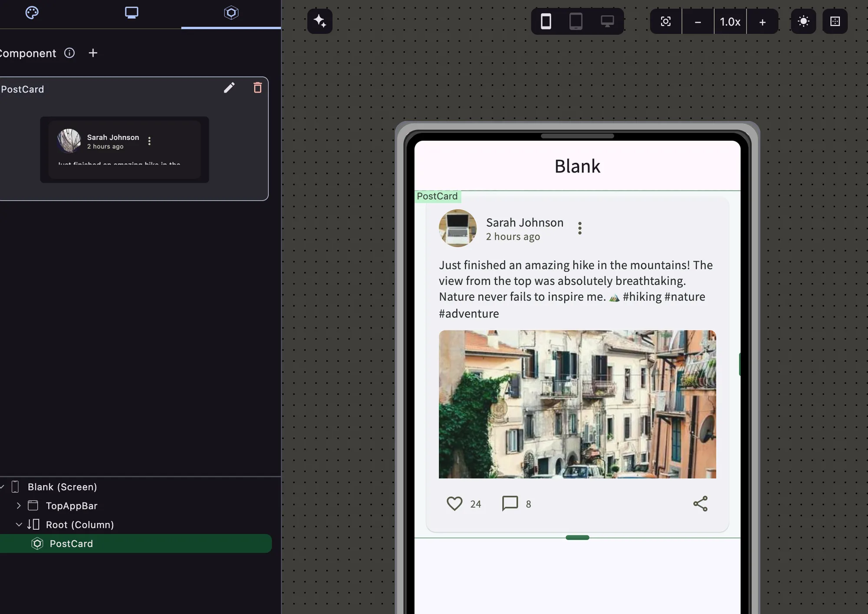The width and height of the screenshot is (868, 614).
Task: Click the bottom resize handle of PostCard
Action: 577,538
